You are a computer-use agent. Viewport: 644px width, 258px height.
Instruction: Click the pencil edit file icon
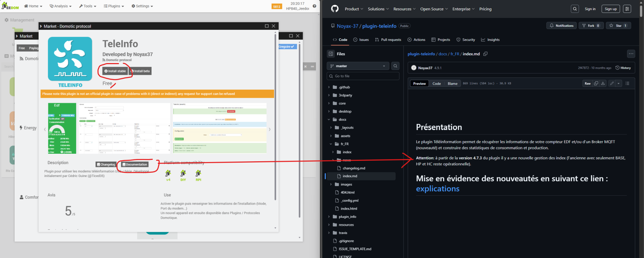click(x=612, y=83)
